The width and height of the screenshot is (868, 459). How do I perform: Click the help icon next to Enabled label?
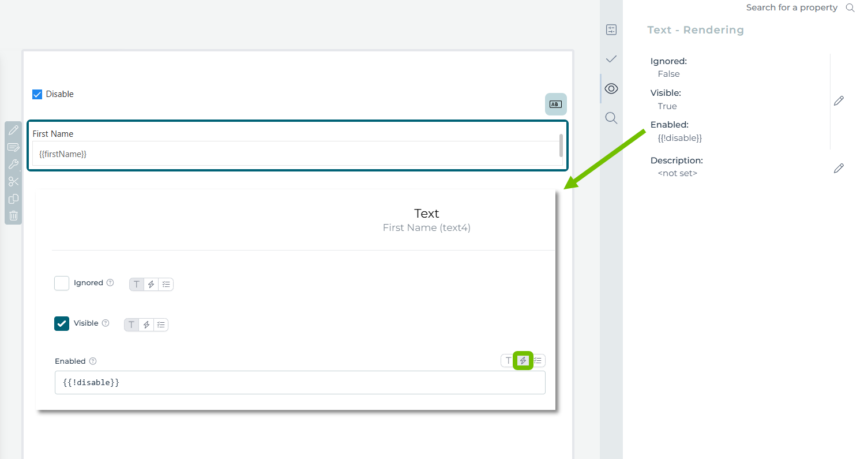pyautogui.click(x=93, y=361)
